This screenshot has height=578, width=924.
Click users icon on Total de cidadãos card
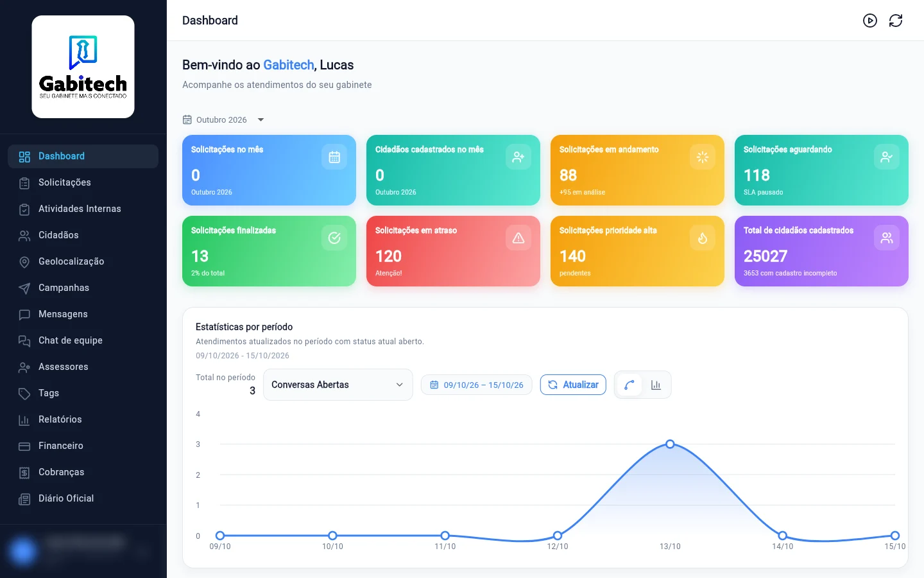coord(887,238)
